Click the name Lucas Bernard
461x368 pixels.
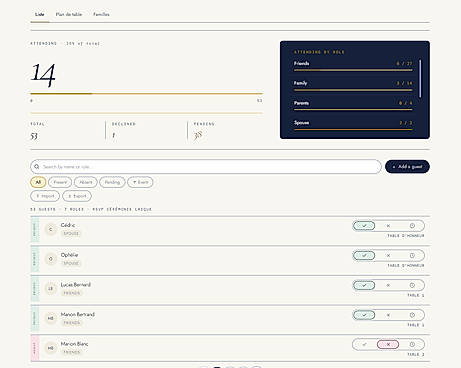[x=76, y=285]
